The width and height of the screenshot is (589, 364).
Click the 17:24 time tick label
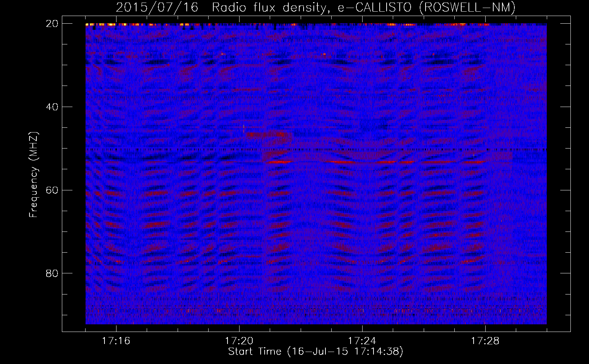tap(362, 341)
